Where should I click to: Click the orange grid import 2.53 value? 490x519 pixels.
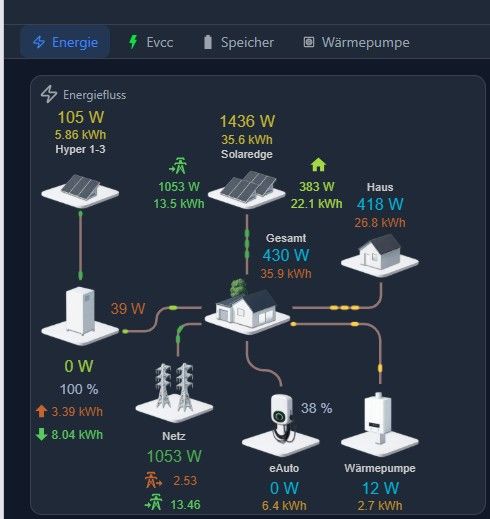coord(185,481)
